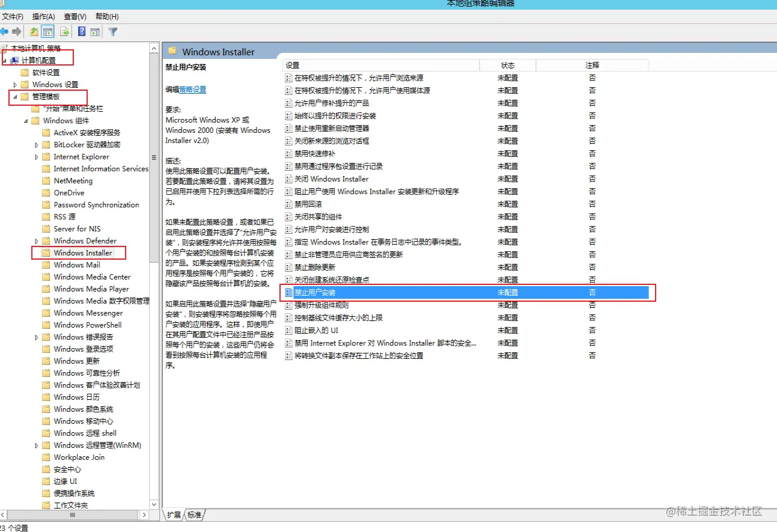
Task: Select the 始终以提升的权限进行安装 policy
Action: pyautogui.click(x=335, y=115)
